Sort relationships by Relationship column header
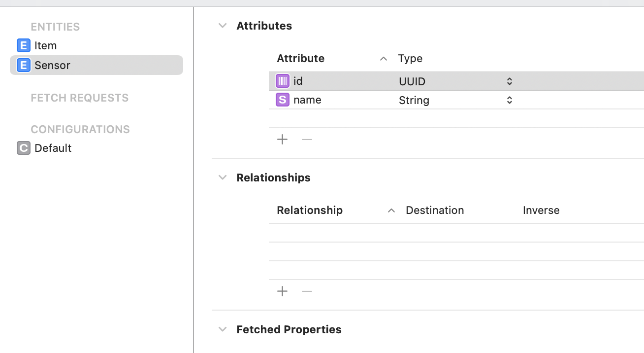Image resolution: width=644 pixels, height=353 pixels. coord(310,211)
